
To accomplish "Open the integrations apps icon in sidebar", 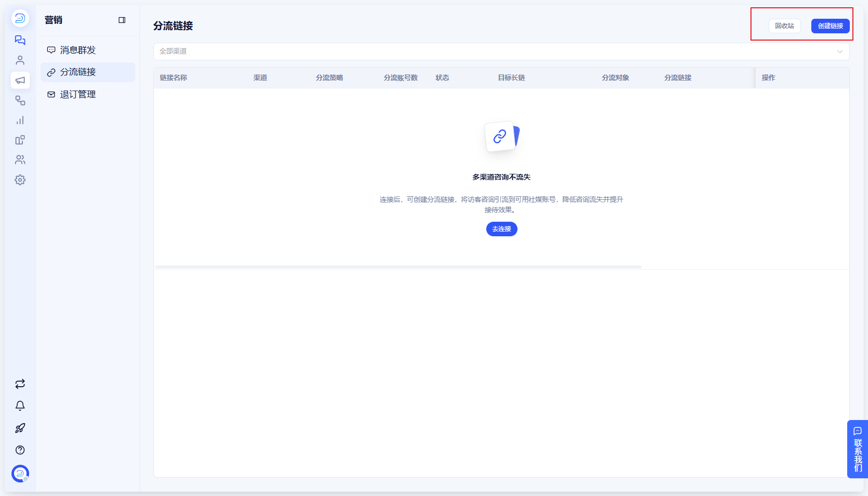I will pyautogui.click(x=20, y=140).
